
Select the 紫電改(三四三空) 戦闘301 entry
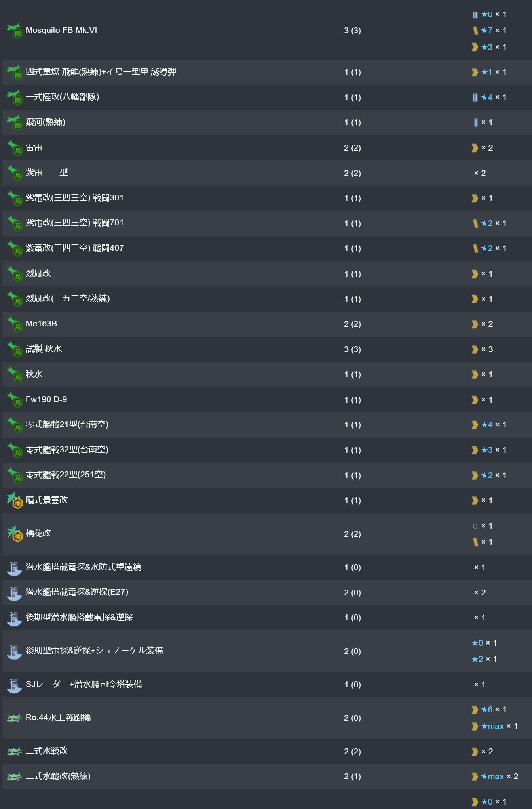click(x=74, y=198)
